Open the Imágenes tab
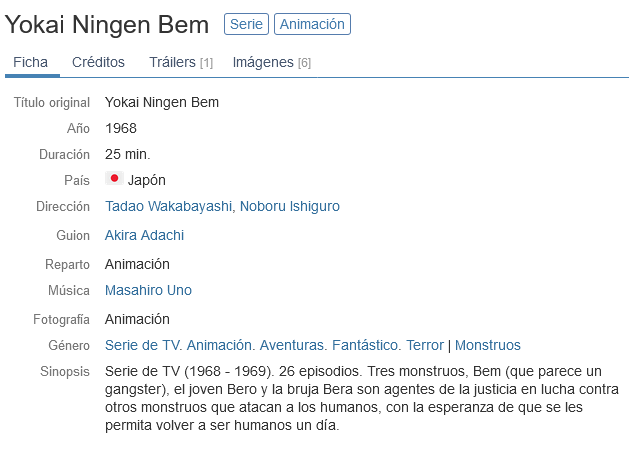 click(271, 62)
